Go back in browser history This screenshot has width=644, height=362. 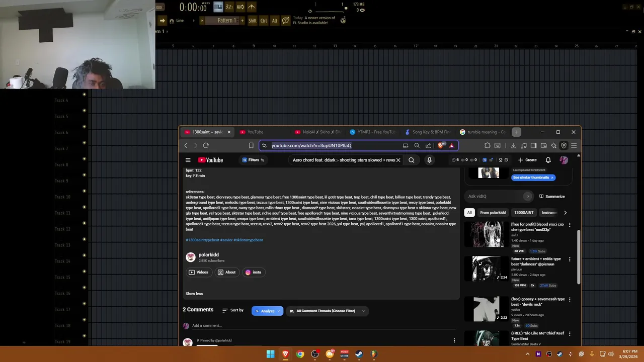186,145
